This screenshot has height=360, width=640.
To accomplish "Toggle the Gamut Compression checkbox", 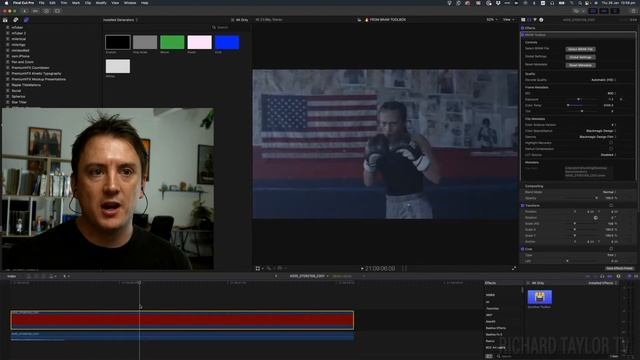I will click(x=611, y=149).
